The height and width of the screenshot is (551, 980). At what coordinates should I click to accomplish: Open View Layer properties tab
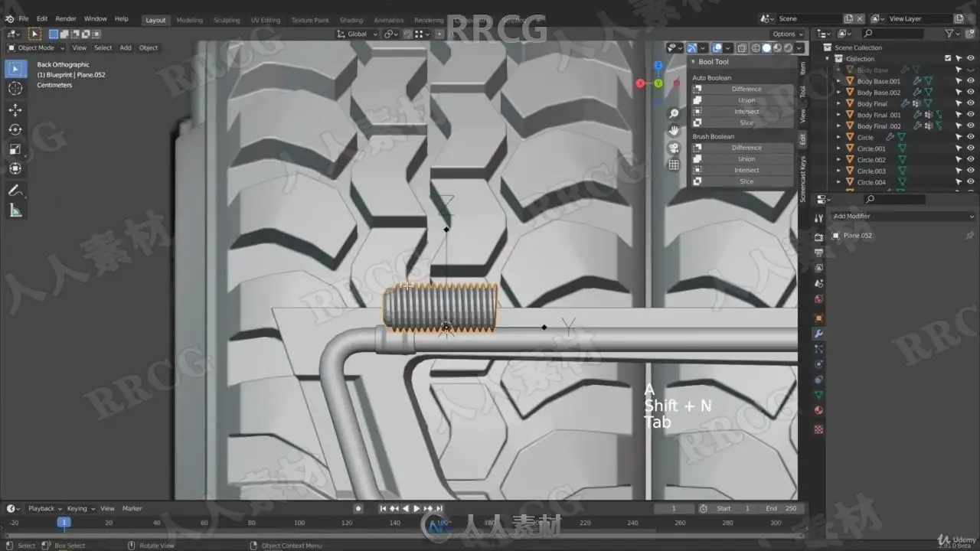tap(818, 268)
